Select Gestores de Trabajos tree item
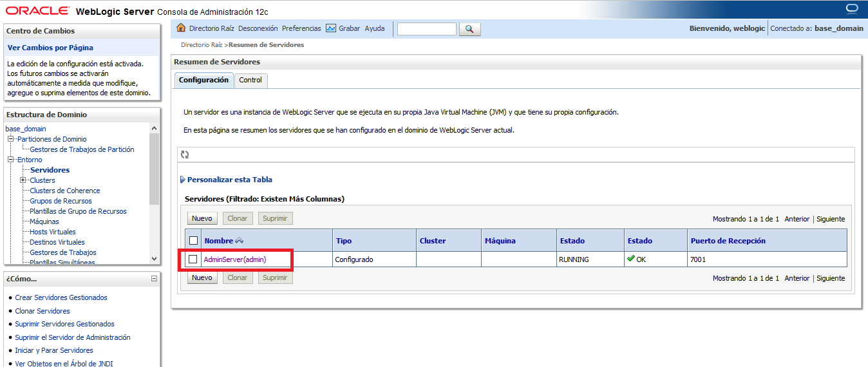The image size is (868, 367). tap(63, 252)
